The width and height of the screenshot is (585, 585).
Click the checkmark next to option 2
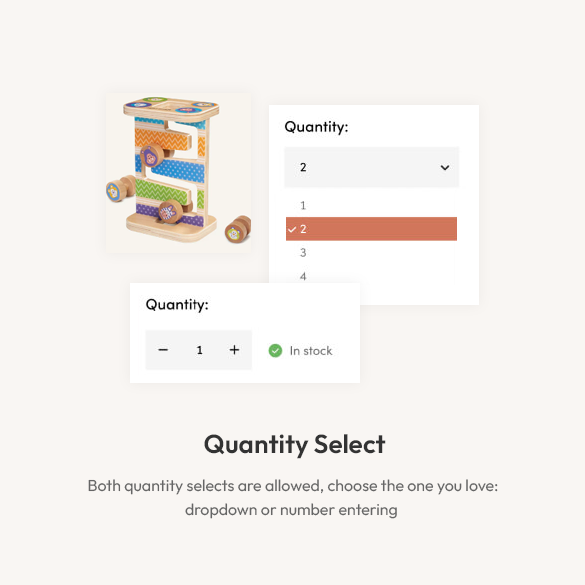point(292,229)
